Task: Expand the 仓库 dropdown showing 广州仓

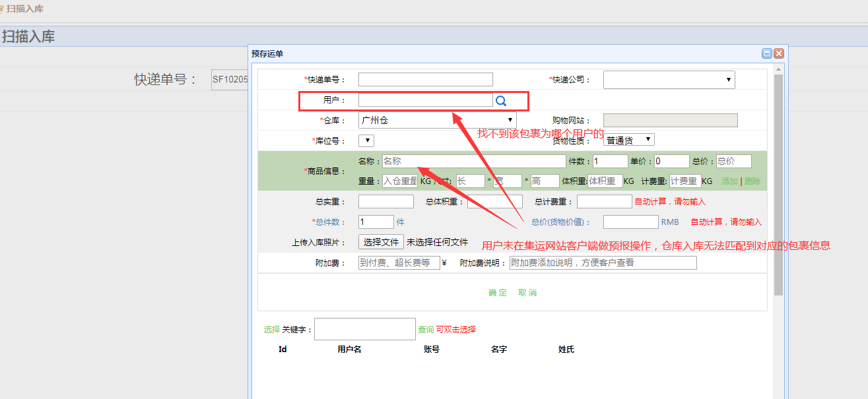Action: 437,120
